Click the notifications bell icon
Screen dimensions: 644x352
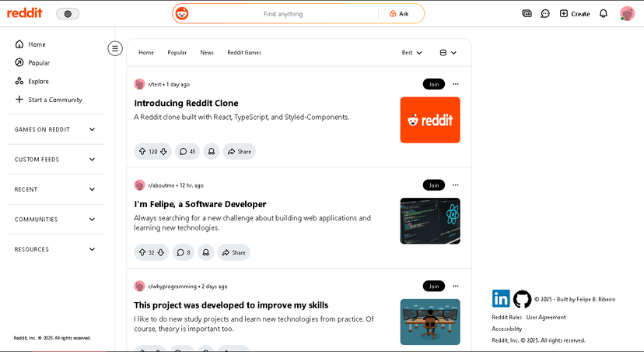pos(604,13)
